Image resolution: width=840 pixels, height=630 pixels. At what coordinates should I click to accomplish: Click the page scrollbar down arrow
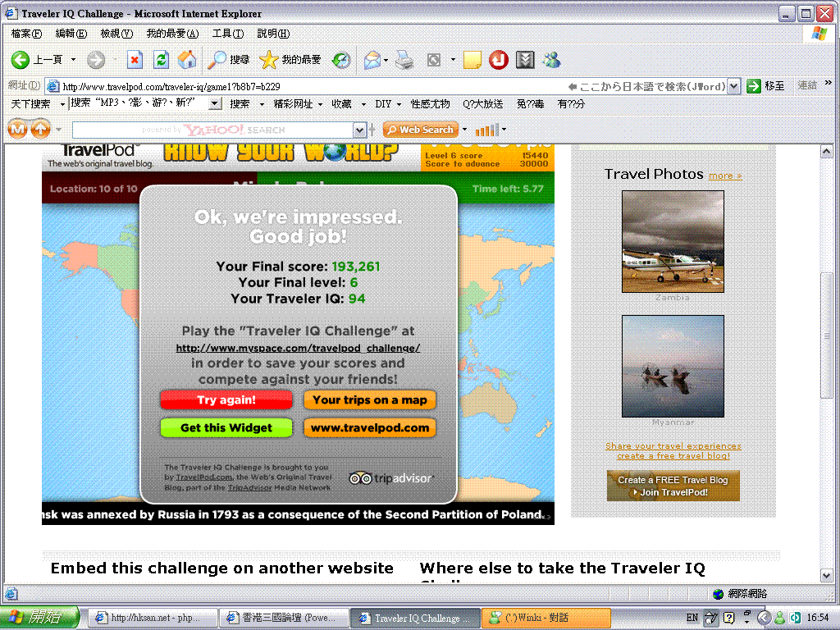[x=826, y=575]
